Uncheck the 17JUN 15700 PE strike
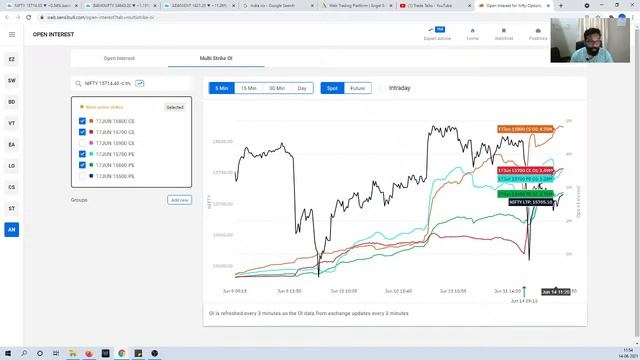 click(82, 154)
